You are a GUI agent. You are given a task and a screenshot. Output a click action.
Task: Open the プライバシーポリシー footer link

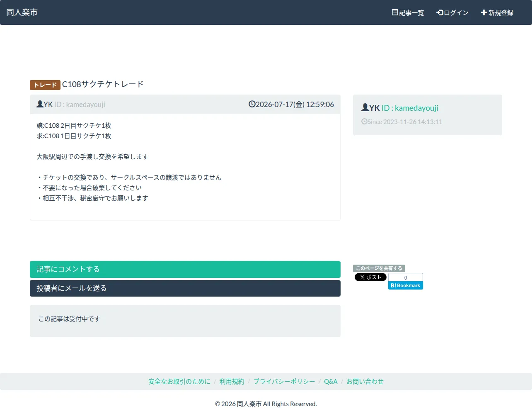[x=284, y=382]
